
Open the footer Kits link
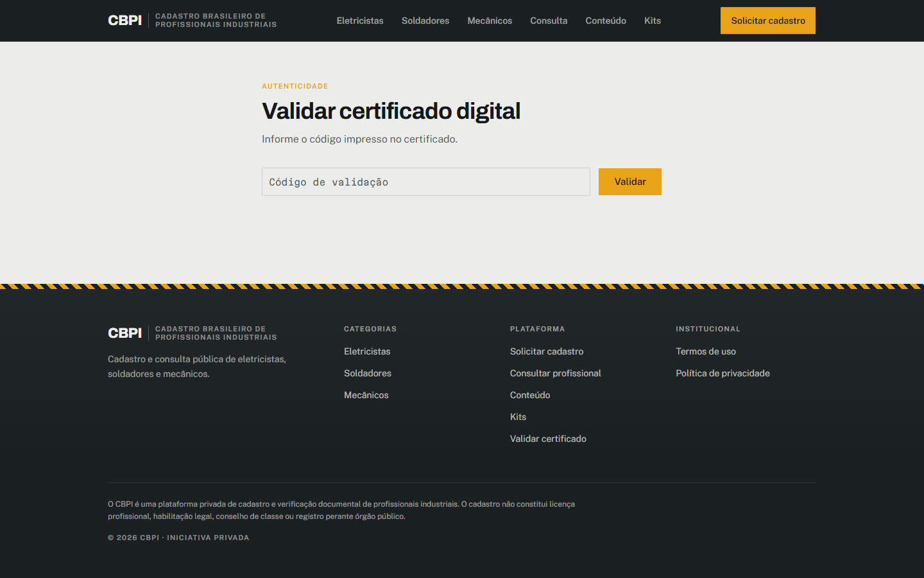(x=518, y=417)
